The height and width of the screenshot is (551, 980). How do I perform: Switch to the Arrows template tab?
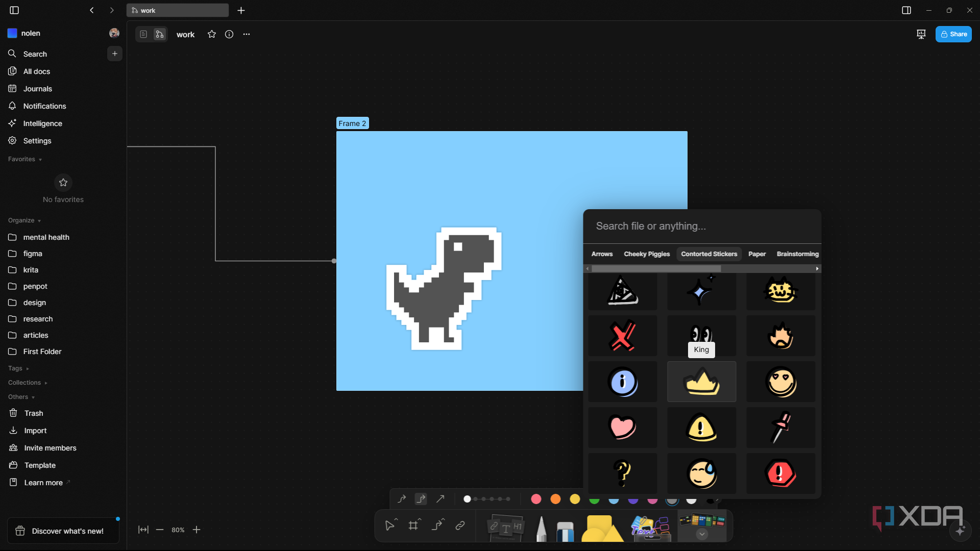[602, 254]
